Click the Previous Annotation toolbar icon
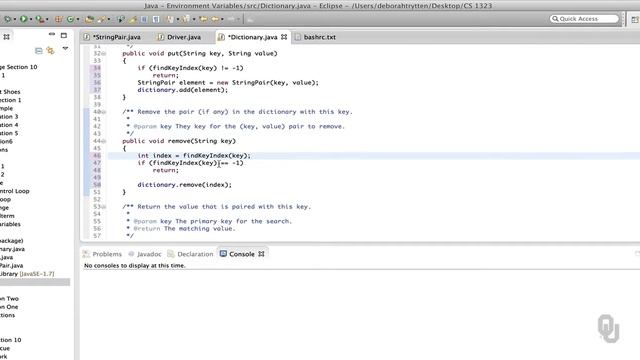The image size is (640, 360). [x=186, y=19]
